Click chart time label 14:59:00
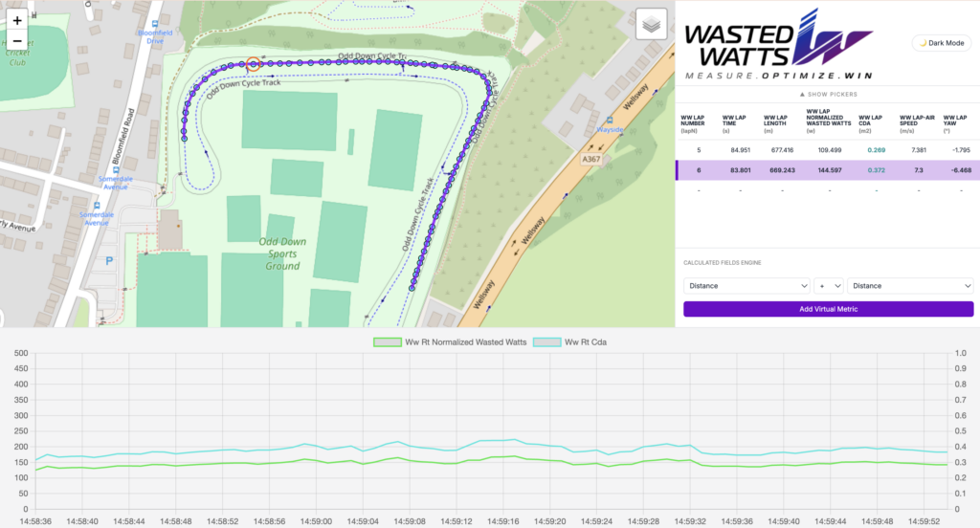980x528 pixels. point(316,521)
